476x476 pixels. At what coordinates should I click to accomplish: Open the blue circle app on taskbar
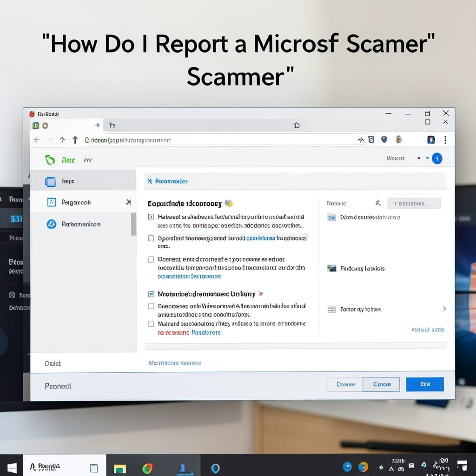[215, 469]
